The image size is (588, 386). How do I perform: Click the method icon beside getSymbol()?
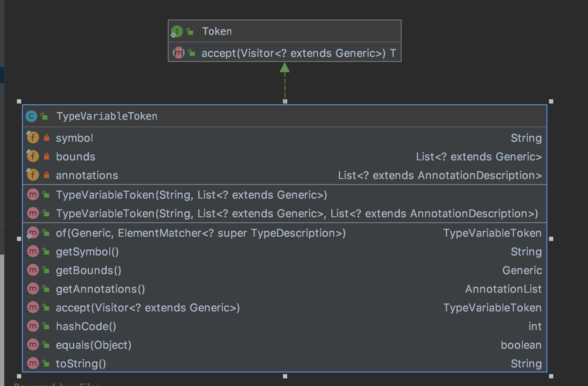click(33, 252)
